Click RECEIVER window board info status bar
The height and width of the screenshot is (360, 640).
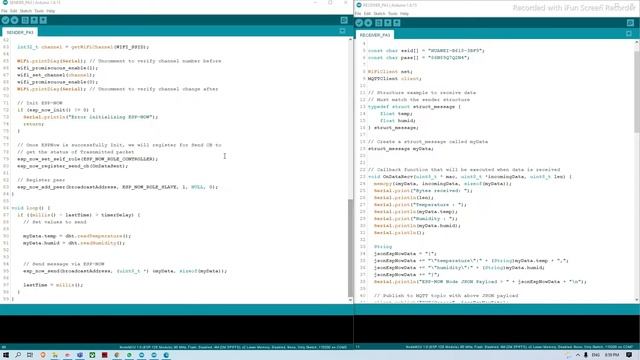click(519, 347)
